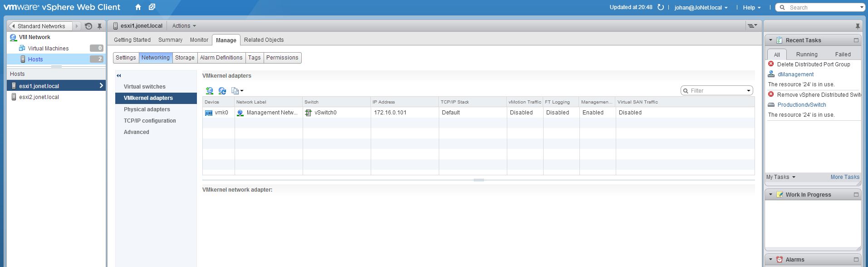Click the Recent Tasks clipboard icon
This screenshot has height=267, width=868.
780,40
